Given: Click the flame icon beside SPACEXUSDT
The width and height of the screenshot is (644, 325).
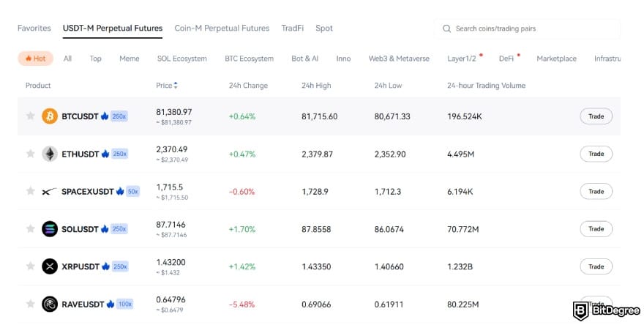Looking at the screenshot, I should click(120, 192).
